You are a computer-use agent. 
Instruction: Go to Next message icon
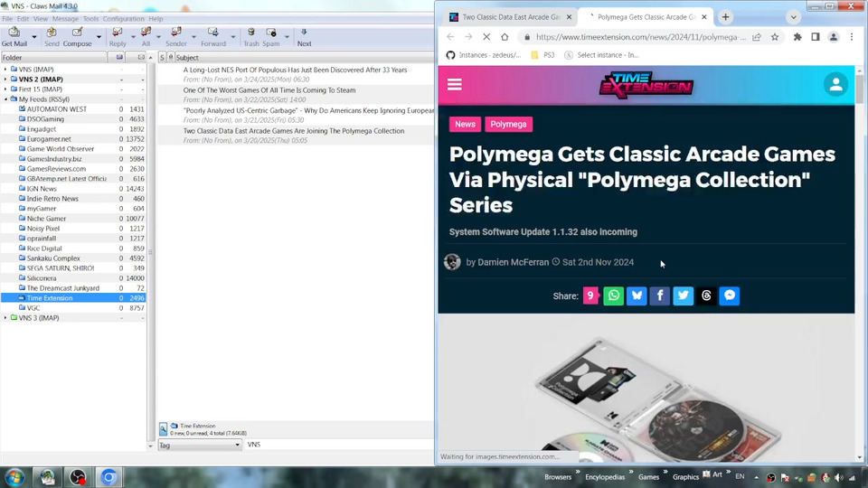[x=304, y=33]
